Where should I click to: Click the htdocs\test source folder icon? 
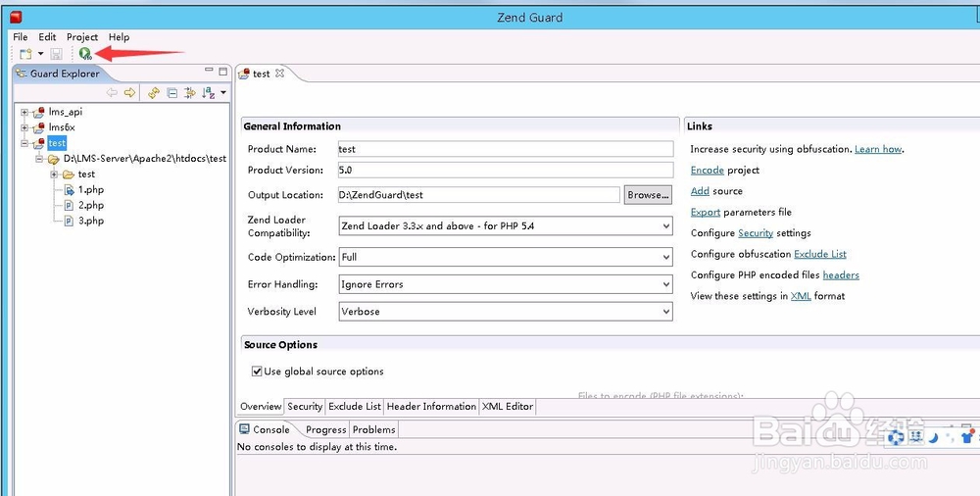pyautogui.click(x=54, y=159)
